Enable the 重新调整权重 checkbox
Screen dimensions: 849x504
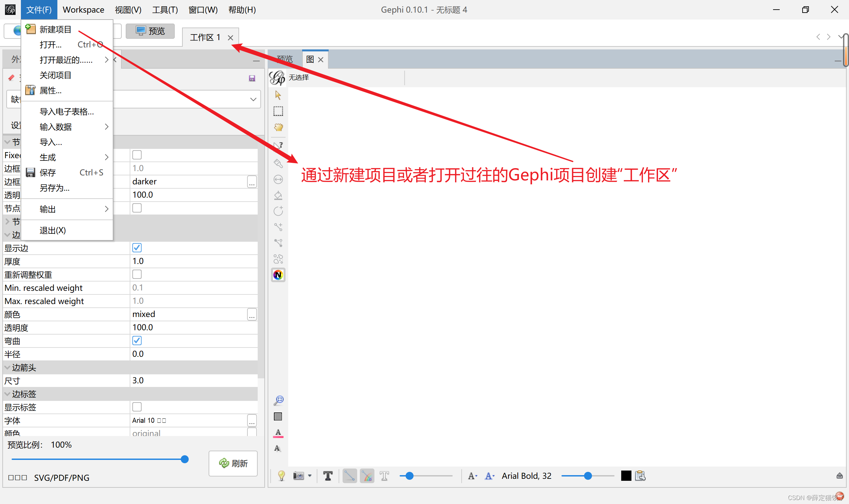pyautogui.click(x=137, y=274)
